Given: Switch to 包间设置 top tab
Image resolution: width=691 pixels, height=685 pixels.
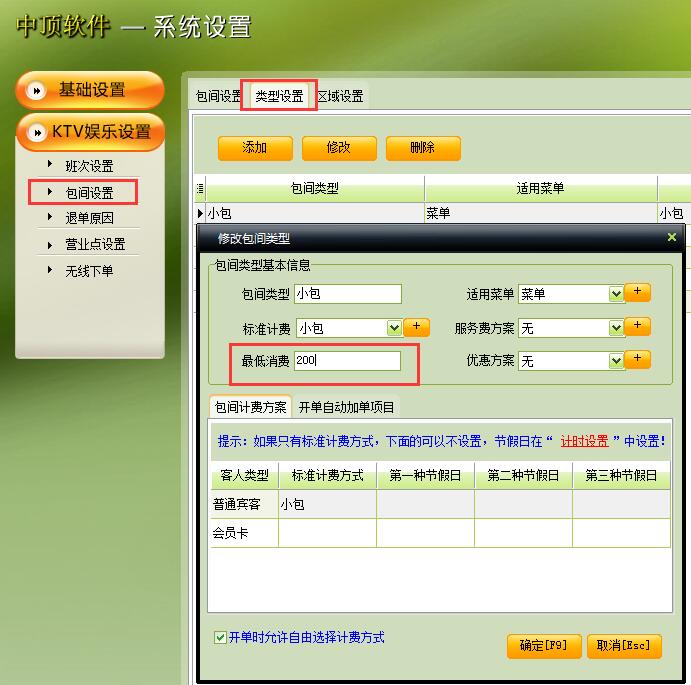Looking at the screenshot, I should pyautogui.click(x=218, y=96).
